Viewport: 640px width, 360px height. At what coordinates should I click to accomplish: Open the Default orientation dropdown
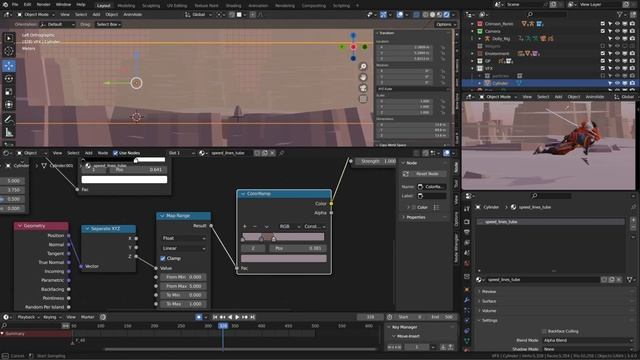tap(58, 24)
